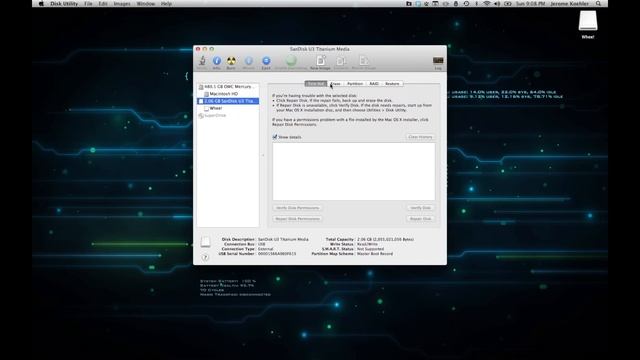The width and height of the screenshot is (640, 360).
Task: Click the Eject toolbar icon
Action: click(266, 61)
